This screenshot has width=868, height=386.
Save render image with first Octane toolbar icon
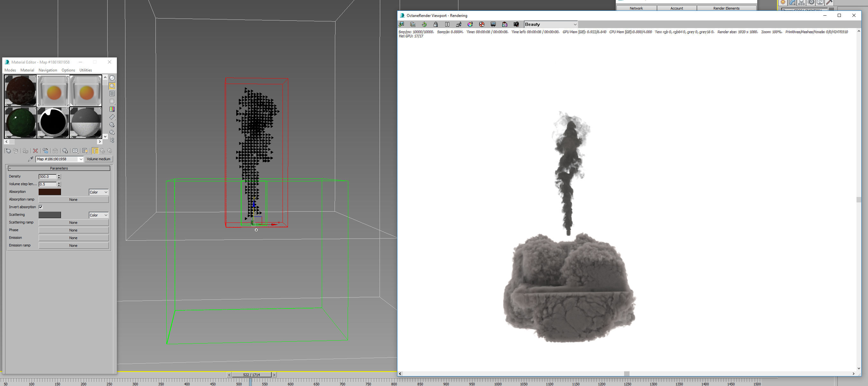point(401,24)
